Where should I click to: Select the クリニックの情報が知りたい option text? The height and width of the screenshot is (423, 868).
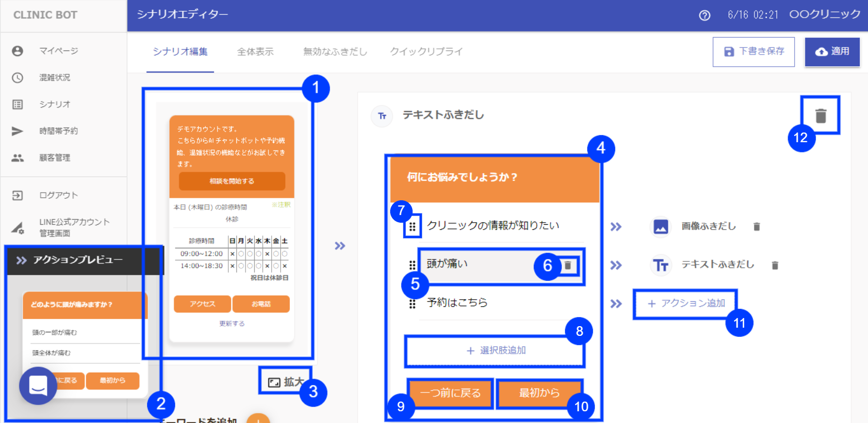point(493,225)
